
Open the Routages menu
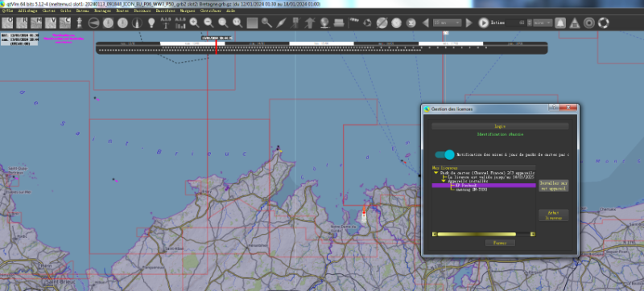tap(102, 10)
